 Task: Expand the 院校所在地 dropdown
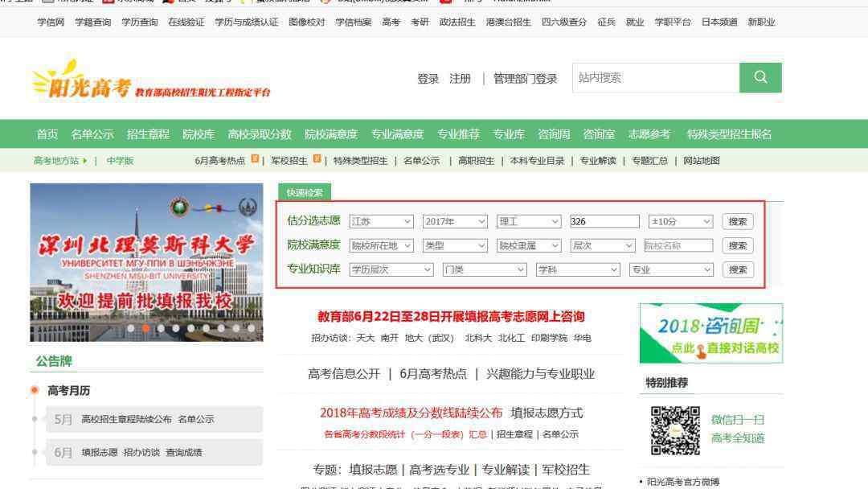pos(382,245)
